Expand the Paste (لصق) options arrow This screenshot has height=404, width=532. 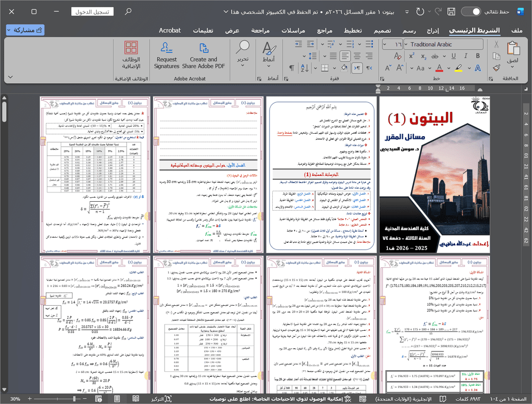click(513, 67)
